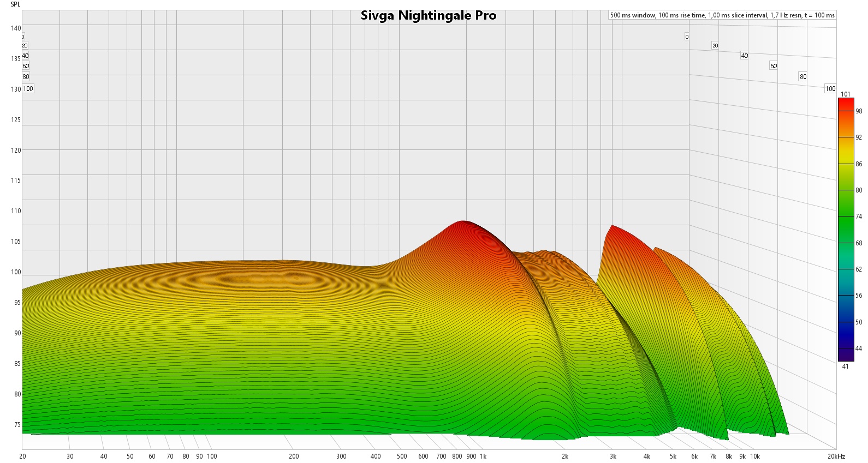Select the 56 value on color scale
This screenshot has height=463, width=868.
coord(859,296)
